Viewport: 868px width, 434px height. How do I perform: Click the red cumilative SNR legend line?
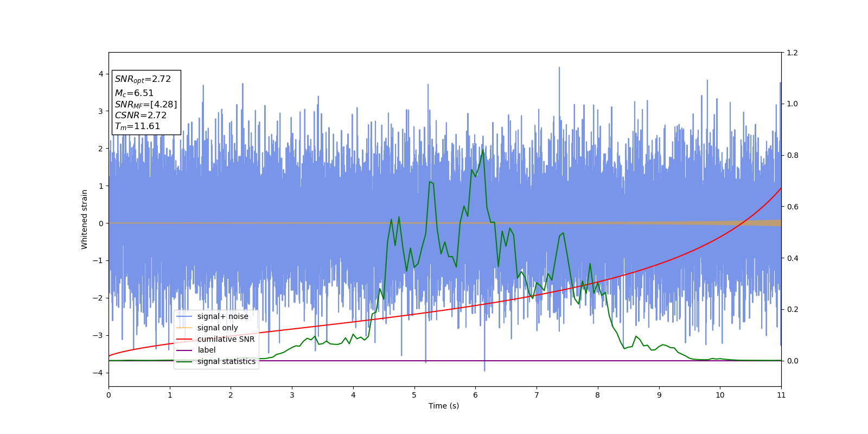pyautogui.click(x=184, y=339)
